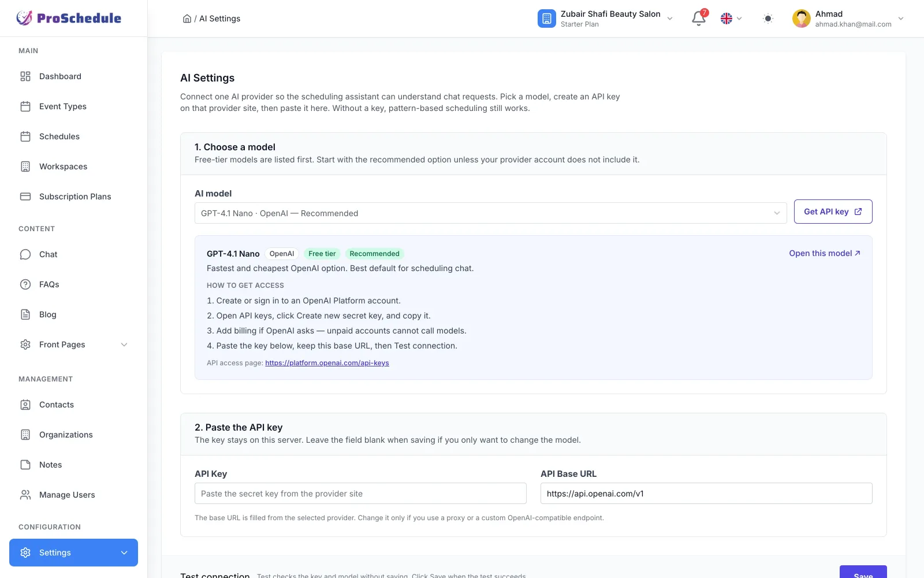Click the Get API key button
The height and width of the screenshot is (578, 924).
click(833, 212)
